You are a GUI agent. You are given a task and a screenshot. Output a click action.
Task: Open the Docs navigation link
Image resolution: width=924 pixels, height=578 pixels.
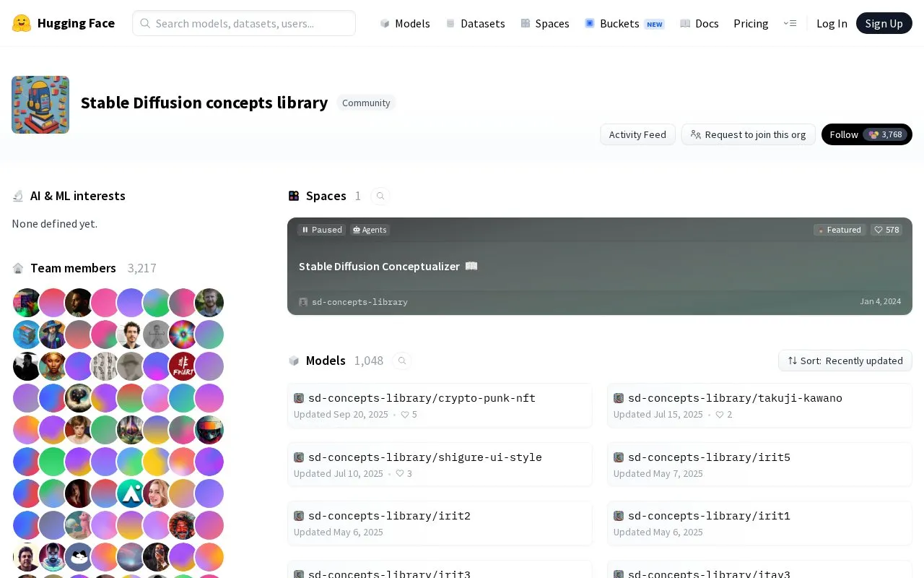699,23
